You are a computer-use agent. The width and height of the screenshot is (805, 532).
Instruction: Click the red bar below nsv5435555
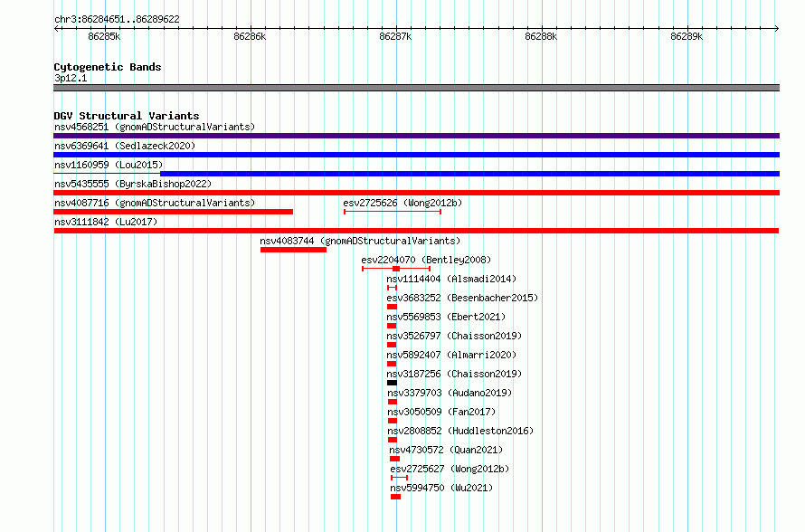(416, 193)
